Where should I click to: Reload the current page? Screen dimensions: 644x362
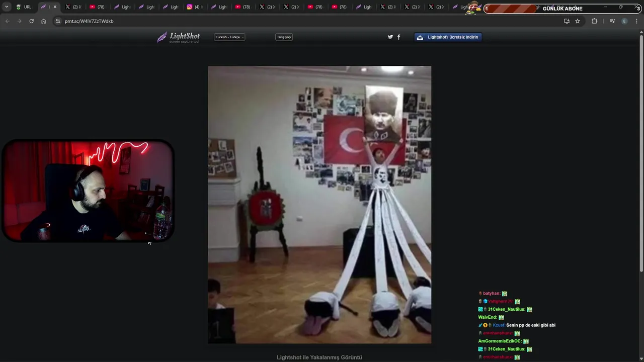31,21
